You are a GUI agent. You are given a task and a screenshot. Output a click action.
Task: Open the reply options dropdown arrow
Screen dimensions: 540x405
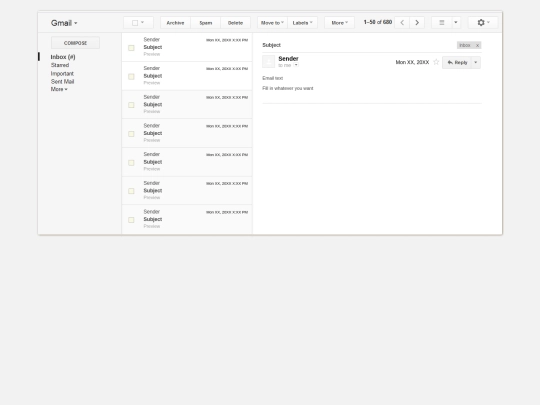pyautogui.click(x=476, y=62)
